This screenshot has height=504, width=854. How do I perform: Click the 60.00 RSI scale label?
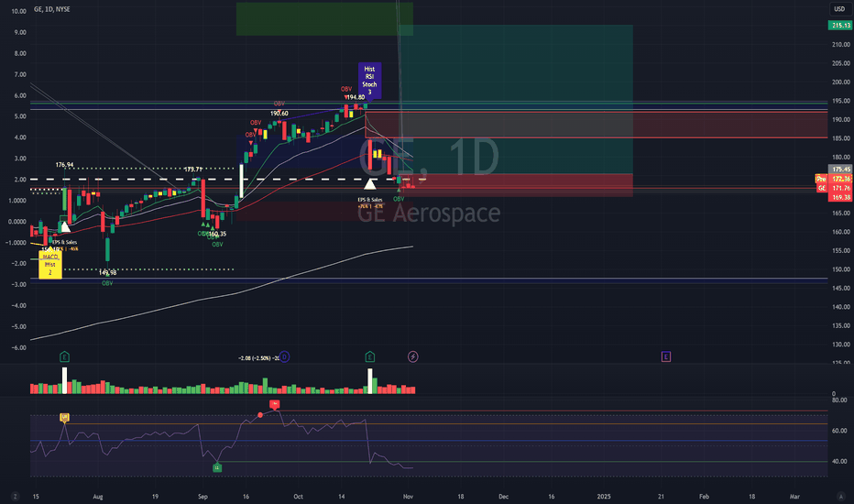click(x=839, y=431)
